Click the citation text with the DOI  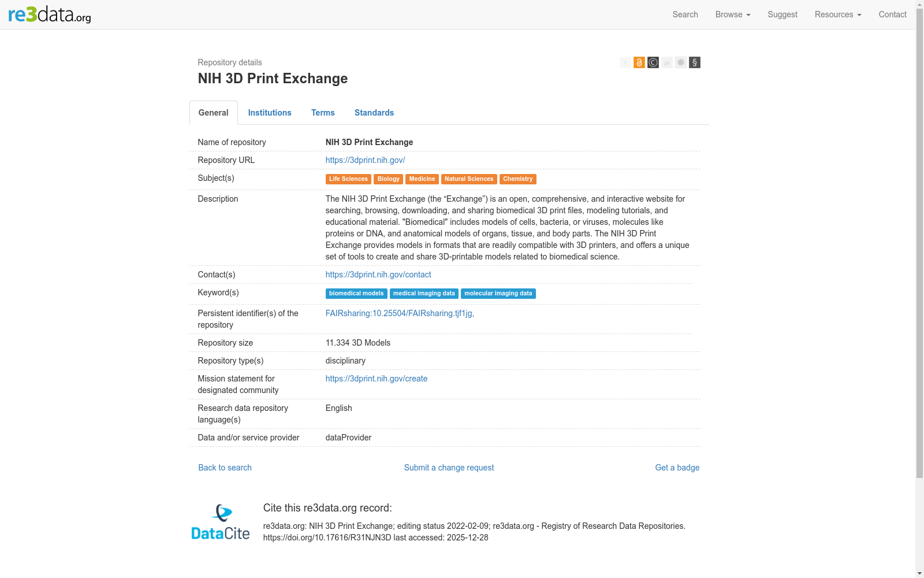pos(474,532)
